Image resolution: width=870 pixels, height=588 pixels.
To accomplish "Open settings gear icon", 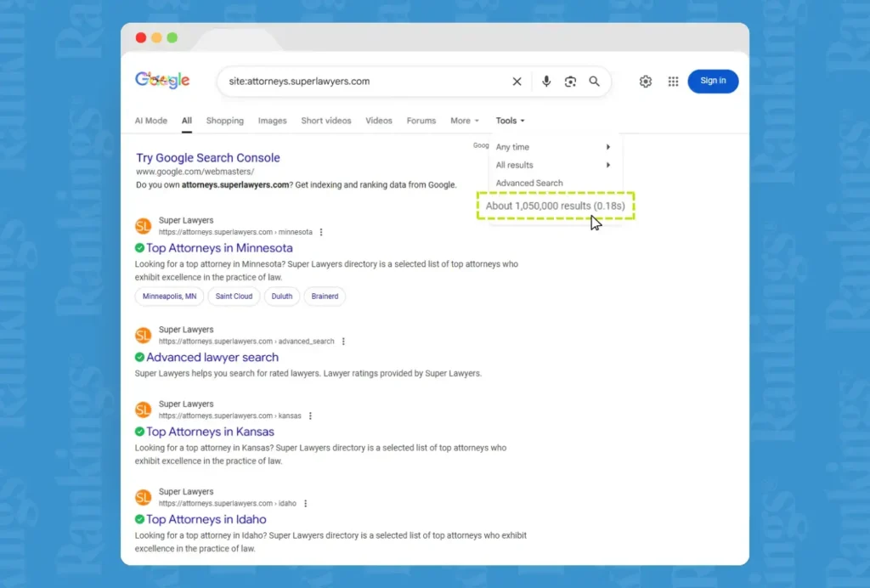I will tap(646, 82).
